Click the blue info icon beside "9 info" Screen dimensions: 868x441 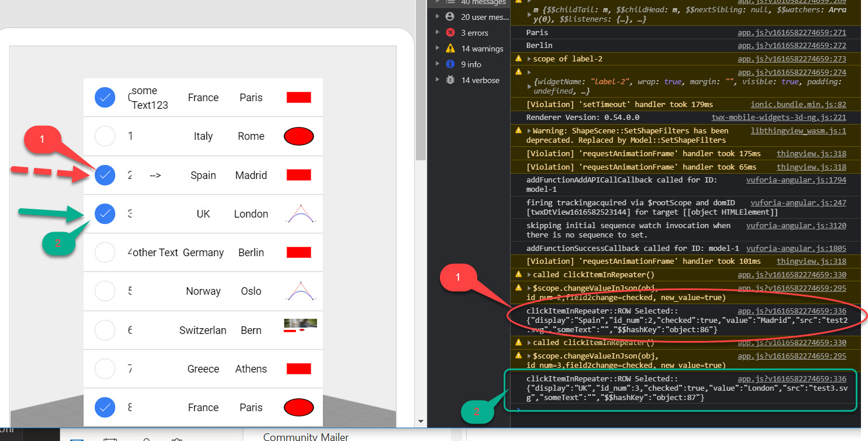[x=449, y=64]
